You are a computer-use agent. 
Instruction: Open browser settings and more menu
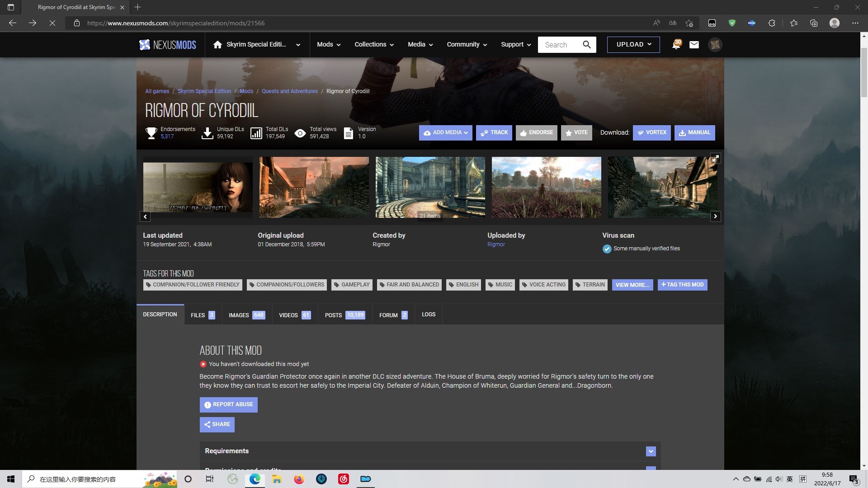855,23
